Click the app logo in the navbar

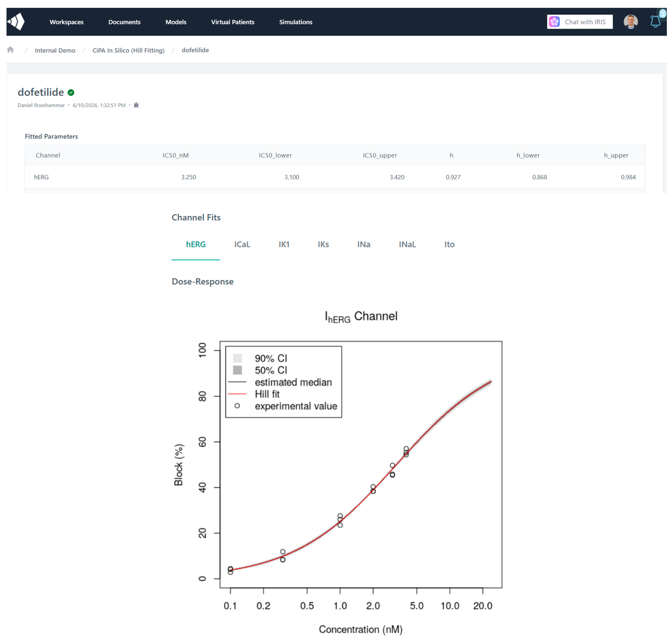(x=16, y=22)
